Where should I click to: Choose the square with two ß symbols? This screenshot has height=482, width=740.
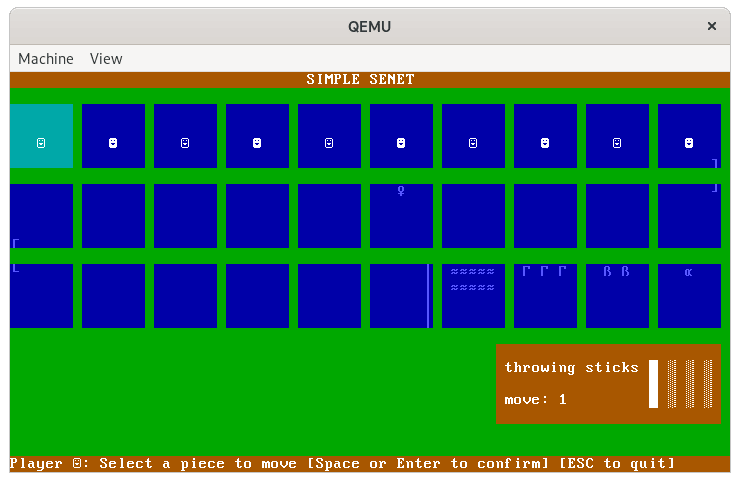click(617, 295)
